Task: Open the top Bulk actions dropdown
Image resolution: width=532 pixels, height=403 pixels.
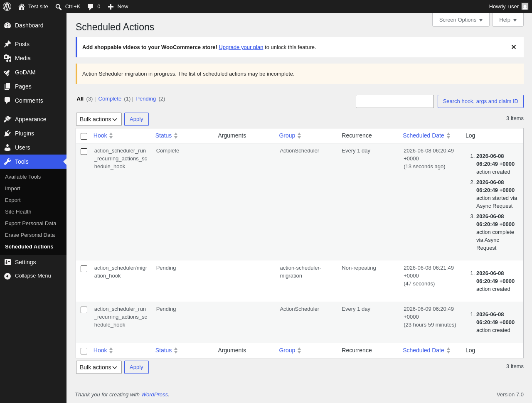Action: pos(99,119)
